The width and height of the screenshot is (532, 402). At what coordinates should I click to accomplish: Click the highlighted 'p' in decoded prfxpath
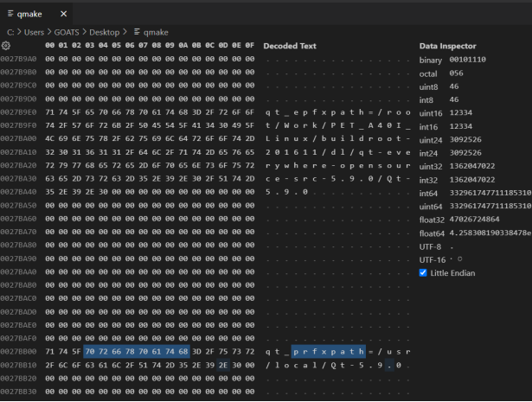[x=297, y=352]
